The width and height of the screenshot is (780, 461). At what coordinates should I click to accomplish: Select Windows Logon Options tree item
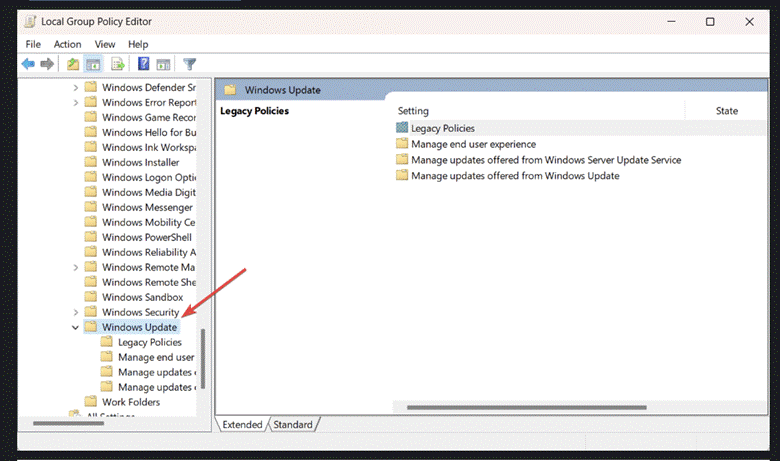coord(149,177)
